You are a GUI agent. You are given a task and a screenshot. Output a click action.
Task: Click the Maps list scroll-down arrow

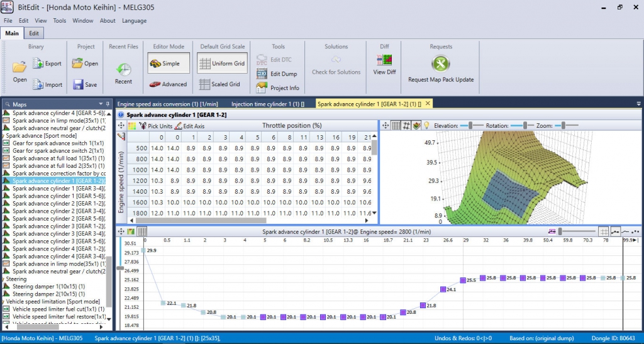click(109, 319)
